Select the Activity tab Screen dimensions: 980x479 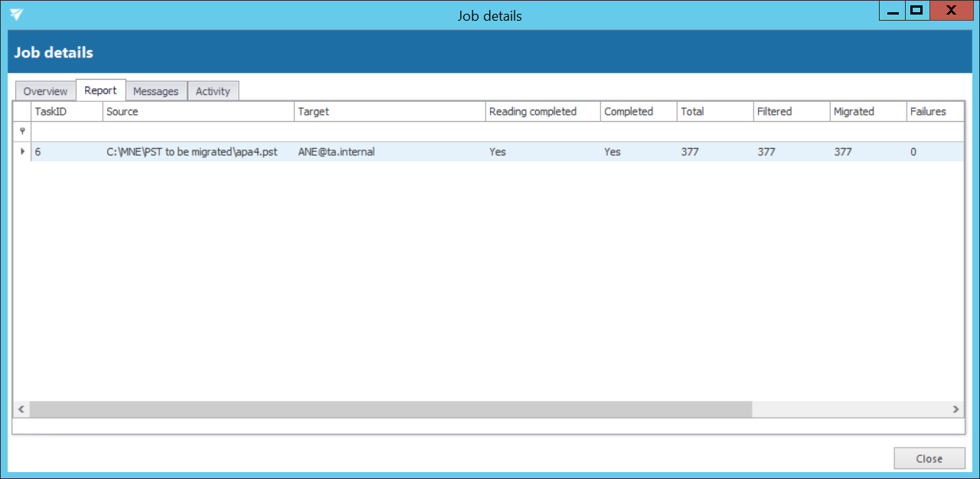213,91
